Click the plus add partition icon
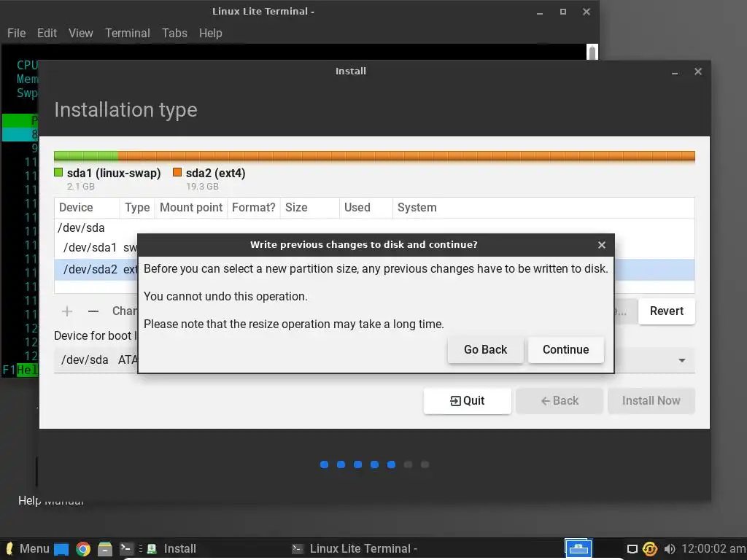This screenshot has width=747, height=560. tap(67, 311)
